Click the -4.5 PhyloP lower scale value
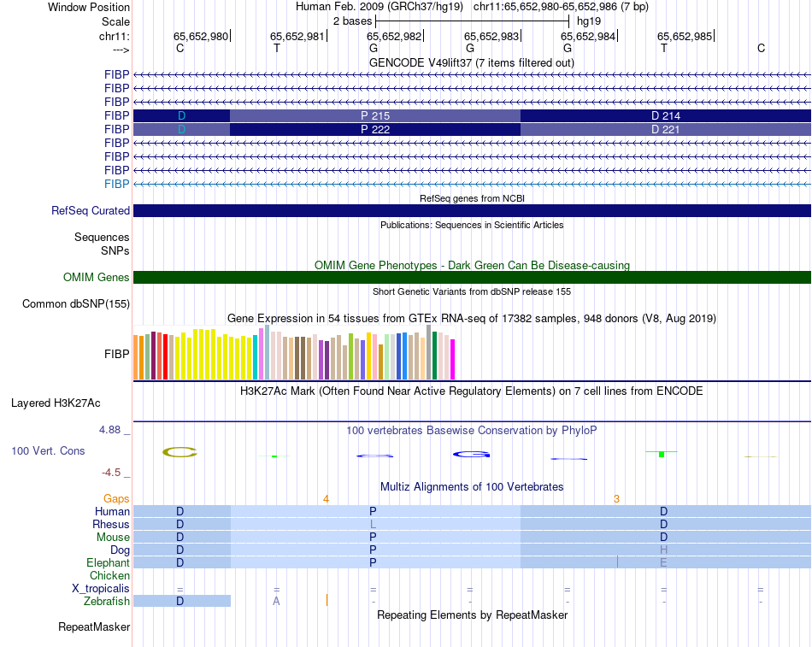The width and height of the screenshot is (812, 647). coord(111,473)
